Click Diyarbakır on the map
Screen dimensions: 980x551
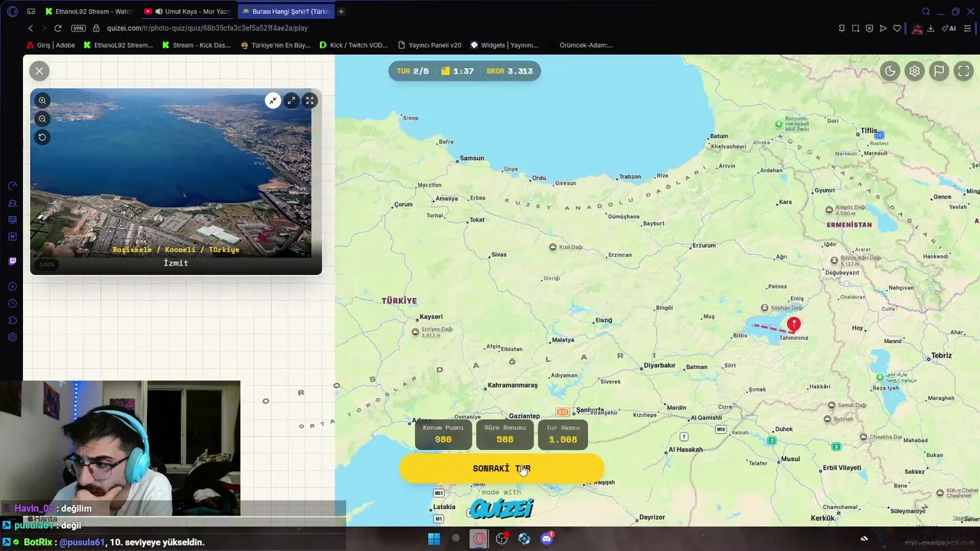click(659, 366)
